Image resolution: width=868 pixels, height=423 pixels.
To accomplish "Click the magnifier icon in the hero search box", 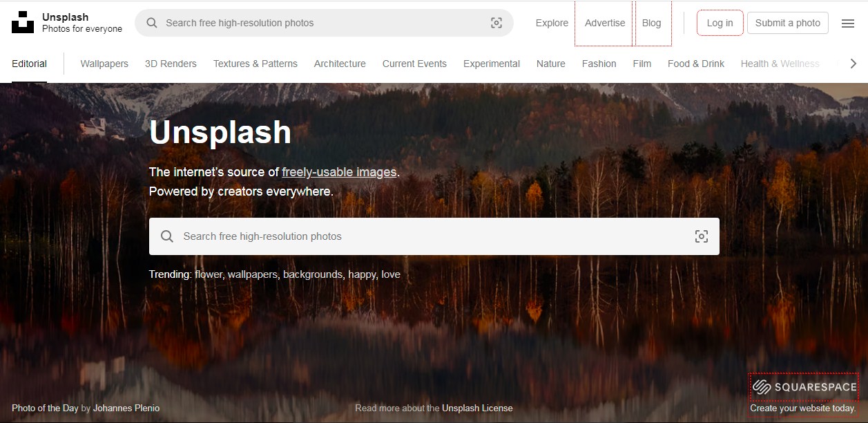I will pyautogui.click(x=167, y=236).
